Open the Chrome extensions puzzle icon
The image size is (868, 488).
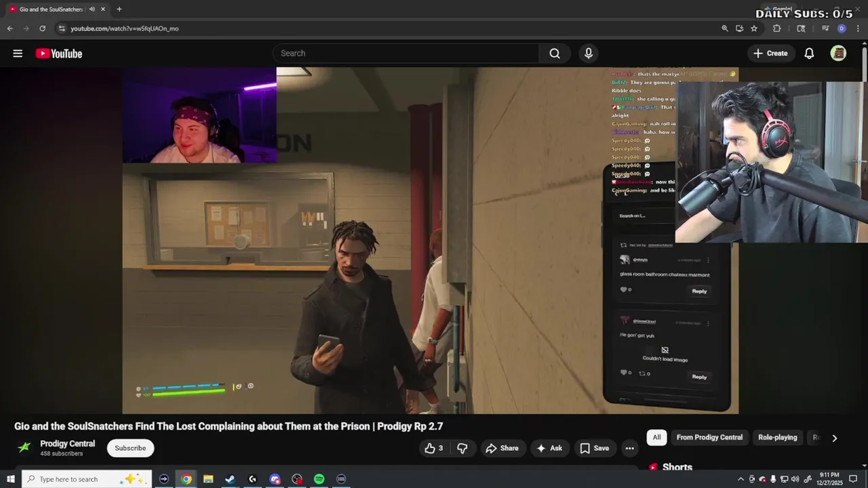(777, 28)
